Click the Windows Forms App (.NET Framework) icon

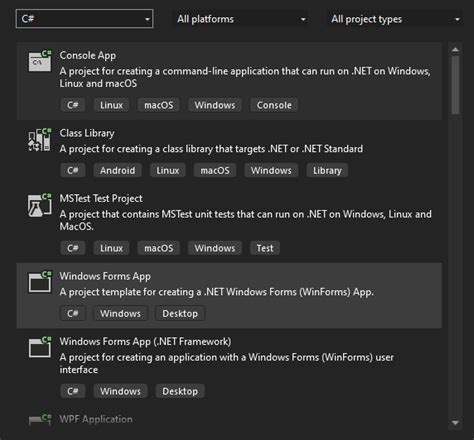[x=40, y=347]
